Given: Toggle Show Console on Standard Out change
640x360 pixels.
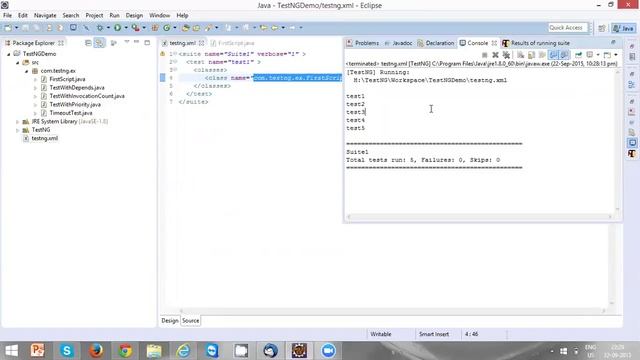Looking at the screenshot, I should click(553, 55).
